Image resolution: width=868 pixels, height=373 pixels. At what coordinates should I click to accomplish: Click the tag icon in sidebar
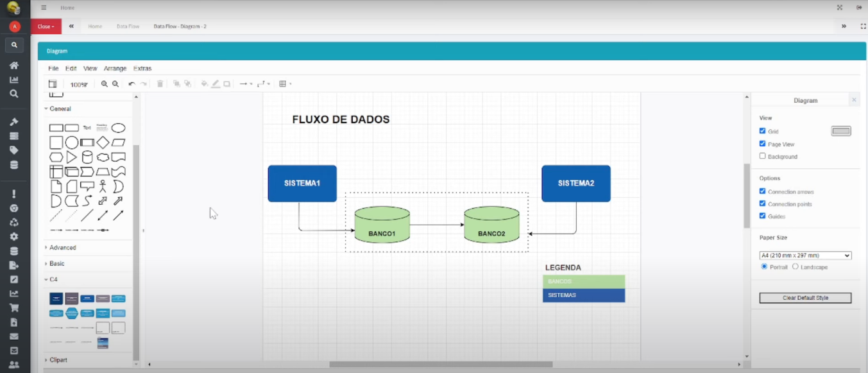coord(14,150)
